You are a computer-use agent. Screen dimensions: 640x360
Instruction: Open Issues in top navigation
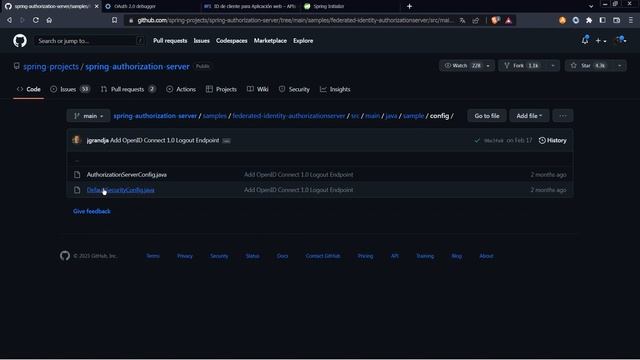coord(201,41)
